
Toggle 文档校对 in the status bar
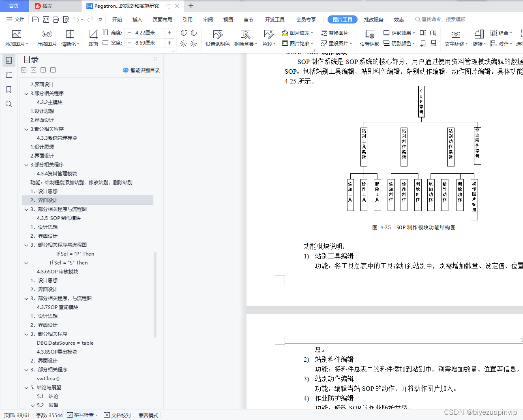117,415
